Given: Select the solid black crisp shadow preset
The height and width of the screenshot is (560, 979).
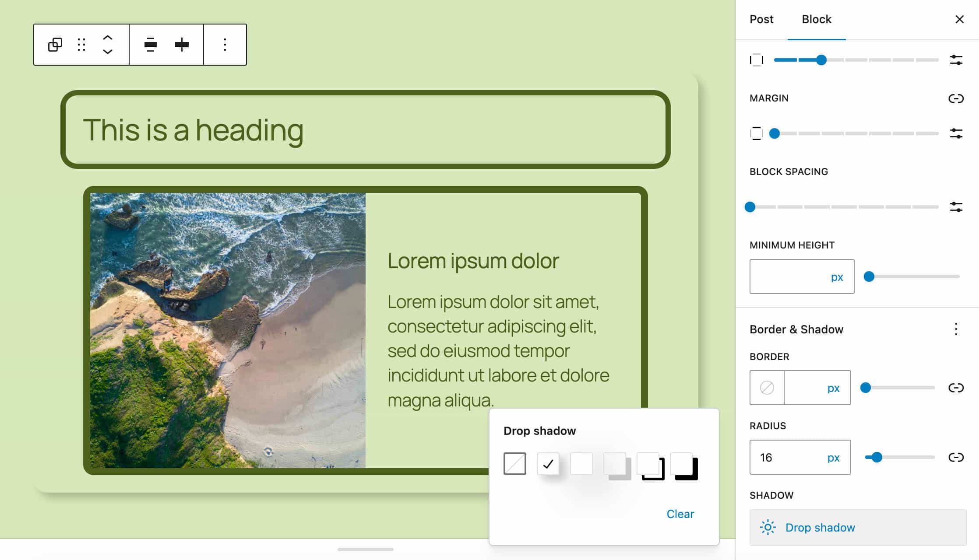Looking at the screenshot, I should tap(681, 463).
